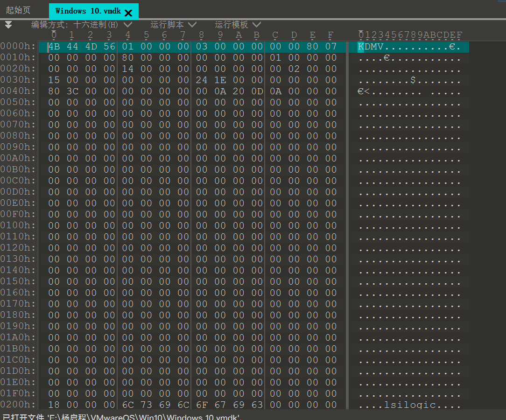The image size is (506, 420).
Task: Click offset label 01F0h:
Action: coord(18,393)
